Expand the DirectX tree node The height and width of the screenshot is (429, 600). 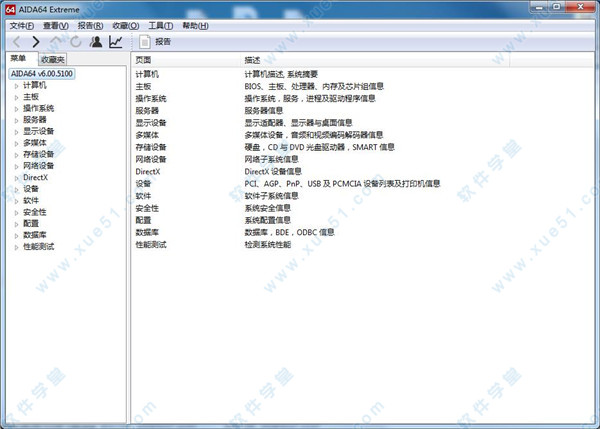tap(16, 178)
